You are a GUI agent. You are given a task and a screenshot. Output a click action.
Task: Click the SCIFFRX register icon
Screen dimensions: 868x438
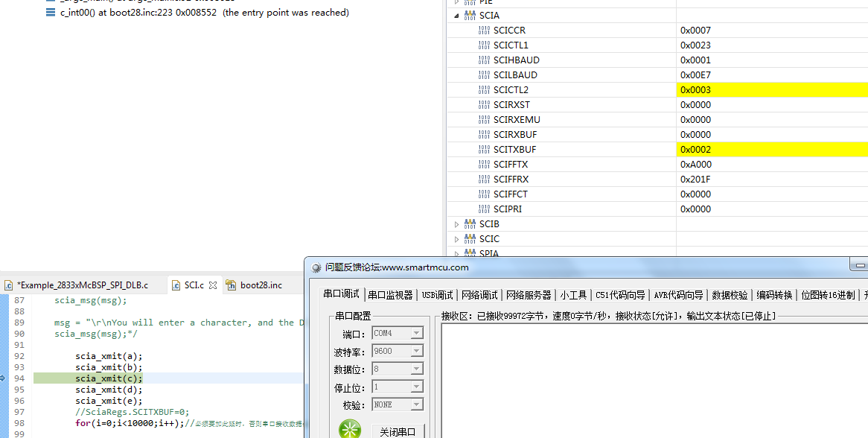(x=484, y=180)
